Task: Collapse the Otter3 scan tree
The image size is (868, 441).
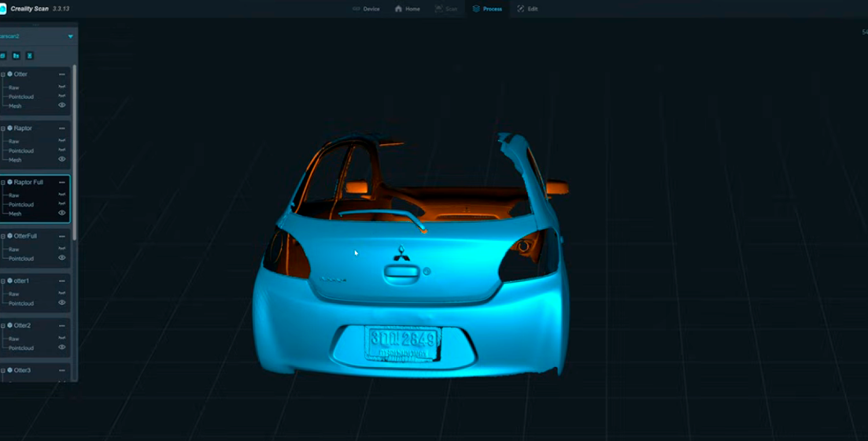Action: pyautogui.click(x=3, y=371)
